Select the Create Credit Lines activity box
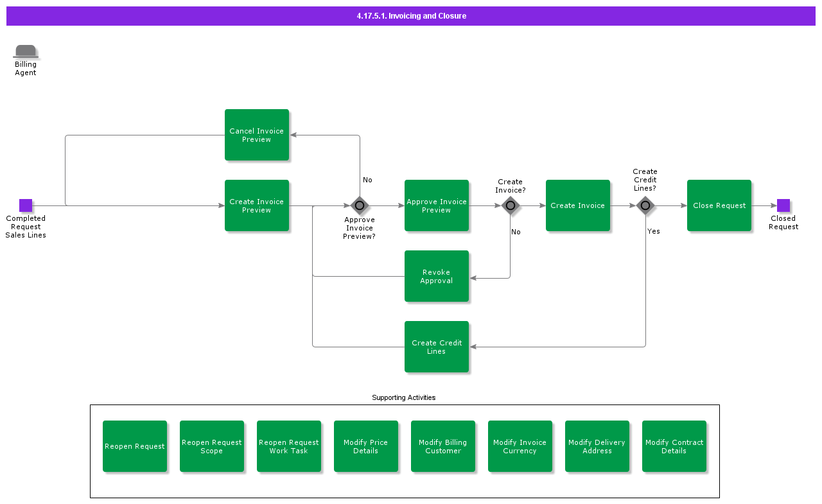This screenshot has width=822, height=504. (437, 347)
